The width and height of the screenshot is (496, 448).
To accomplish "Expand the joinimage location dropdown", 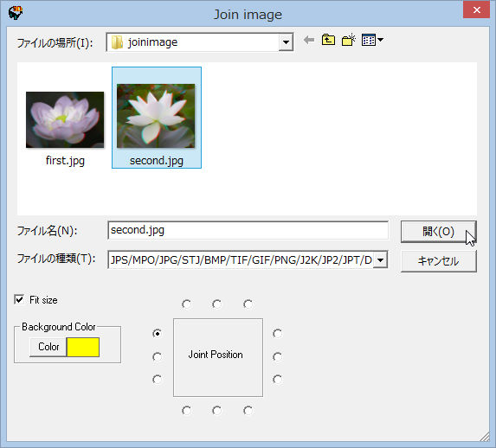I will [286, 42].
